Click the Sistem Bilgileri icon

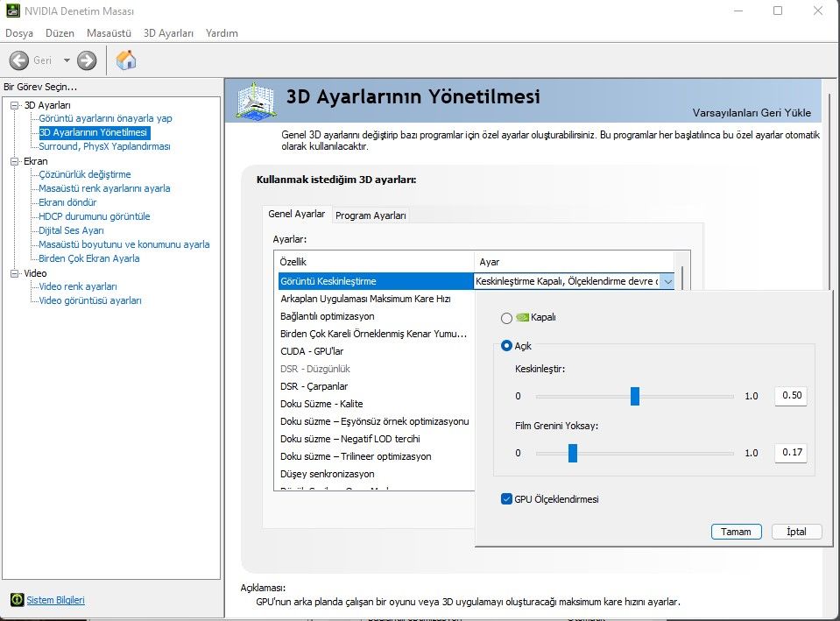click(18, 600)
